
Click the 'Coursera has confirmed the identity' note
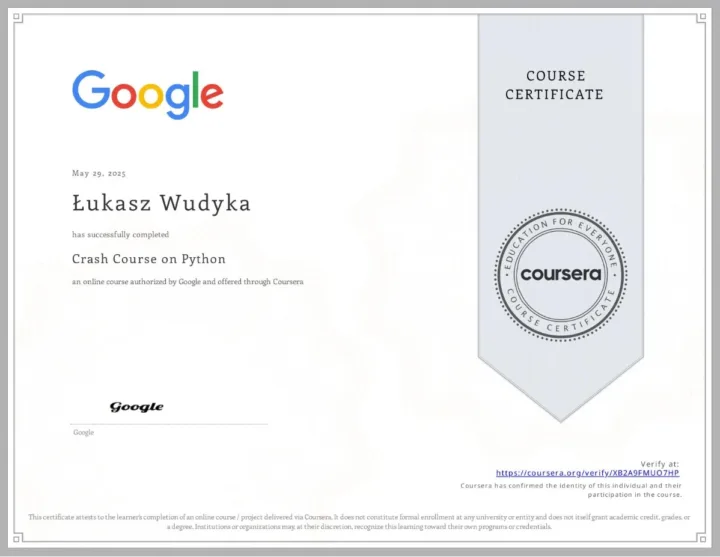(571, 490)
